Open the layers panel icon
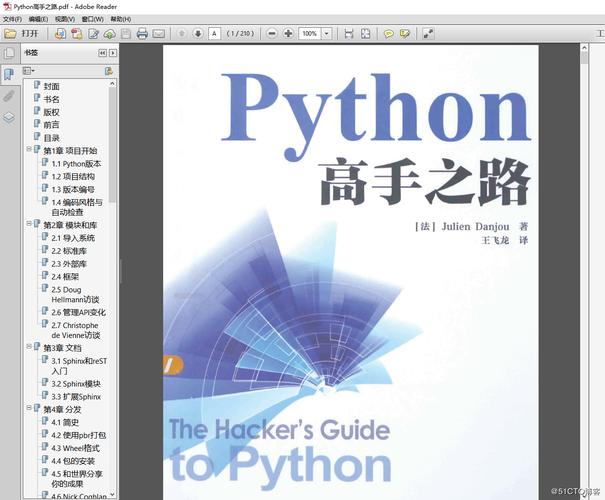Viewport: 605px width, 500px height. 9,117
